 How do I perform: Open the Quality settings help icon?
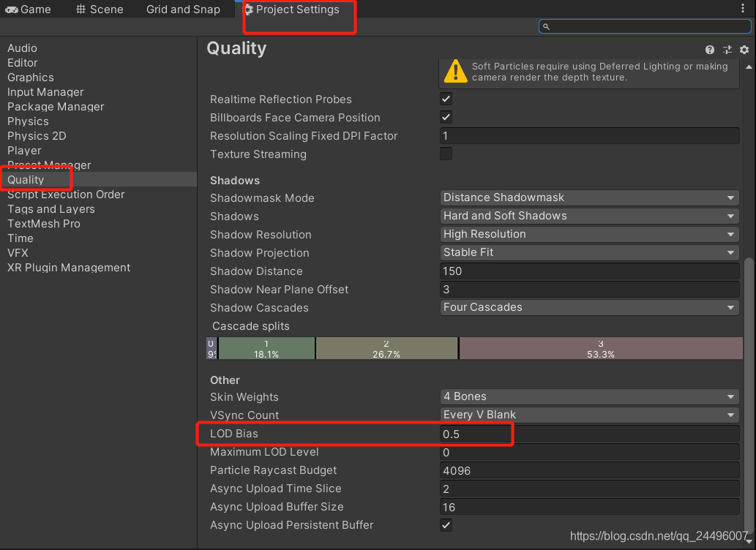[709, 49]
